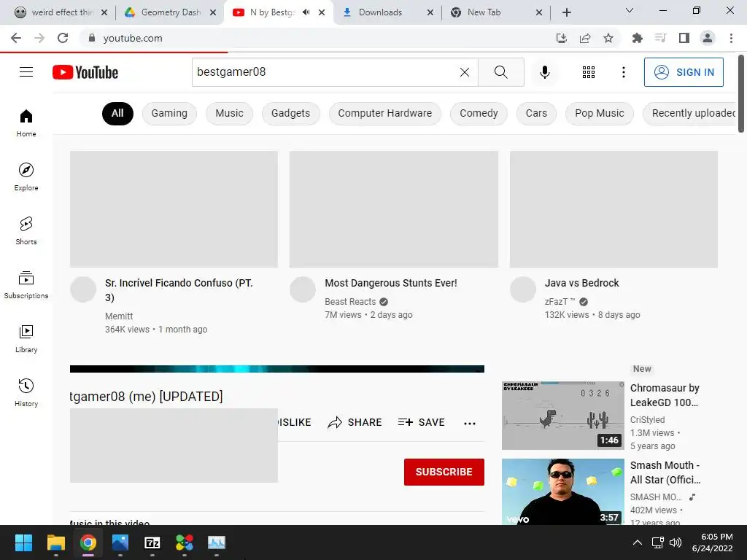Screen dimensions: 747x560
Task: Bookmark this page with the star
Action: pyautogui.click(x=608, y=38)
